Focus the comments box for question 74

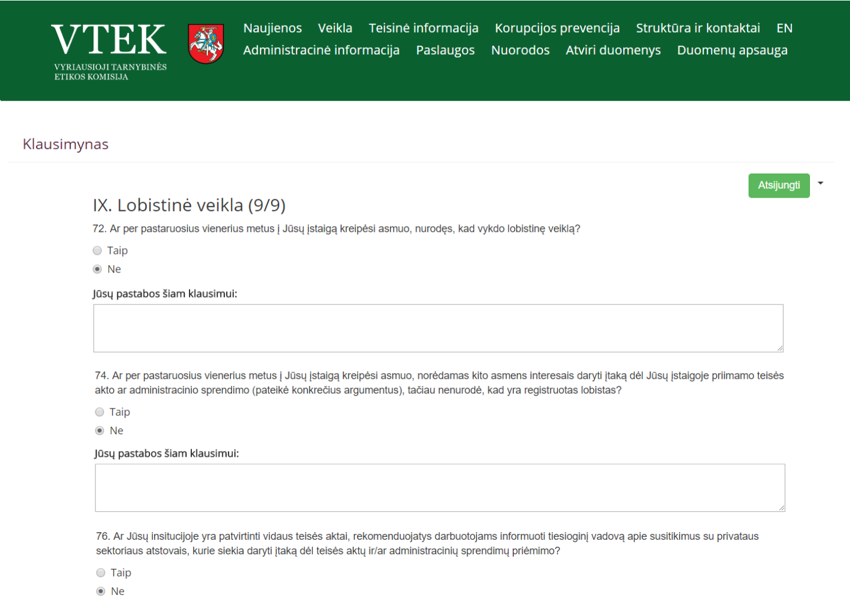tap(440, 488)
